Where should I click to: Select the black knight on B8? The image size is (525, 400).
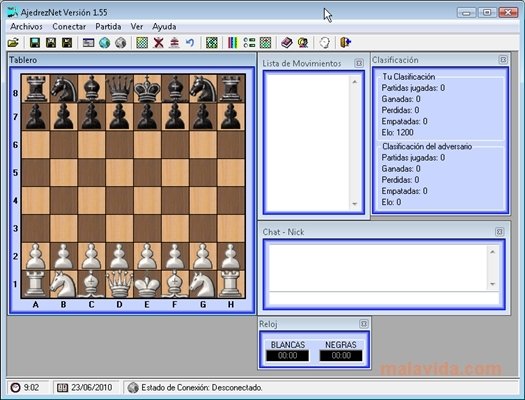pyautogui.click(x=63, y=89)
